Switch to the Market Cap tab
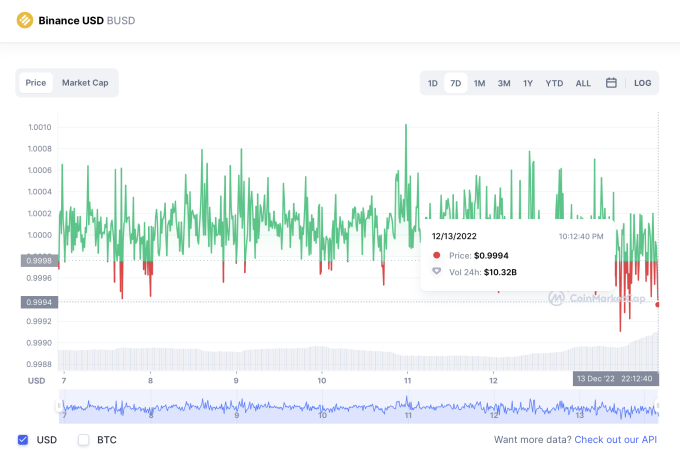 click(x=85, y=83)
